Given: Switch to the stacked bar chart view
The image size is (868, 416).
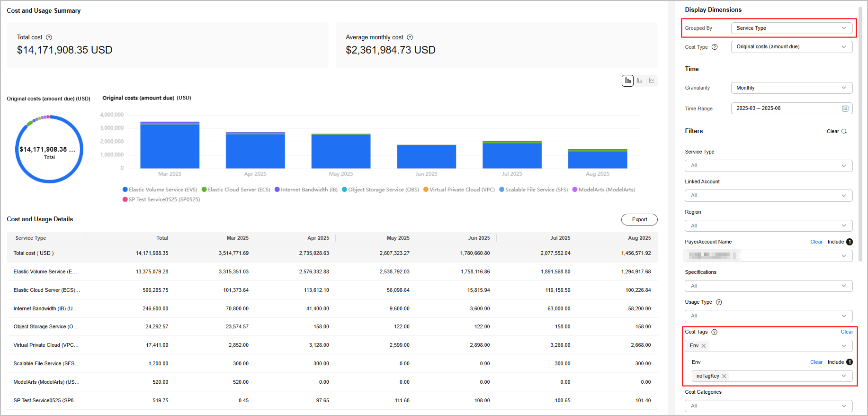Looking at the screenshot, I should (627, 81).
